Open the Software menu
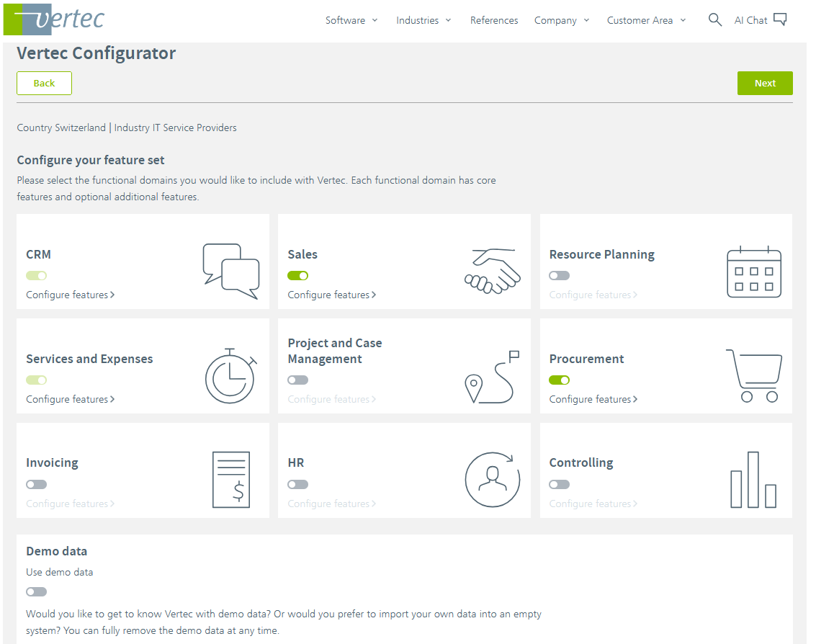 coord(351,20)
